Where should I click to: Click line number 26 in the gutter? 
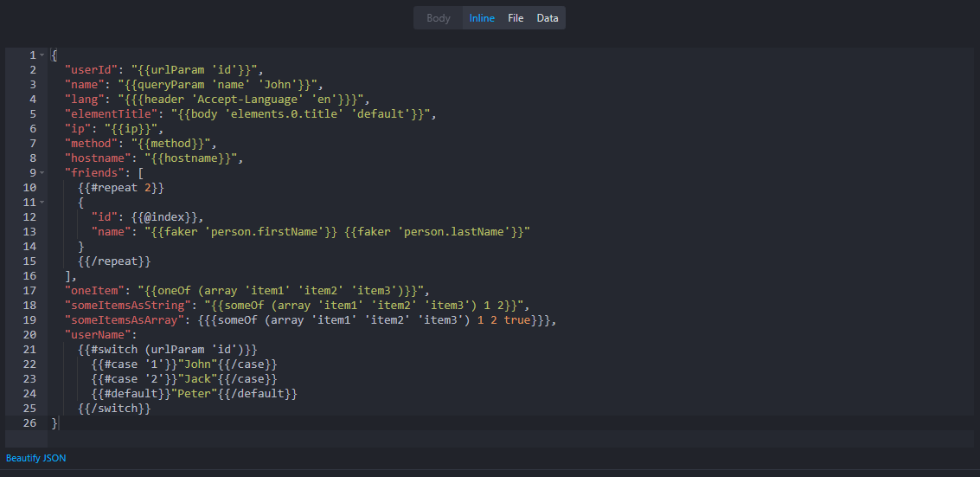[29, 422]
